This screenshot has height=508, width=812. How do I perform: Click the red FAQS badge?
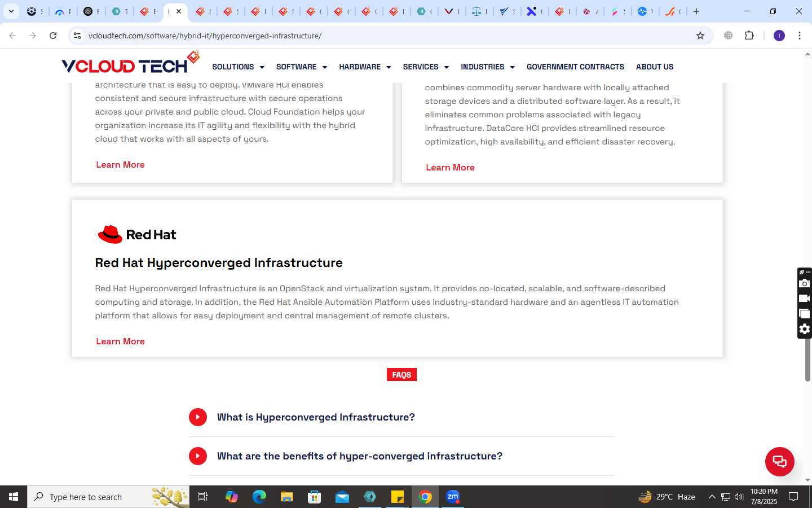point(401,375)
